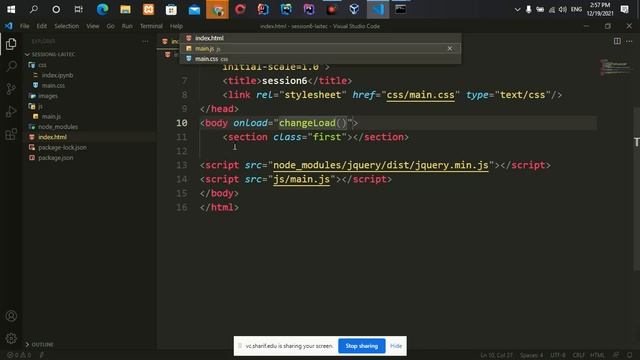Click the CRLF line ending indicator

pos(578,355)
